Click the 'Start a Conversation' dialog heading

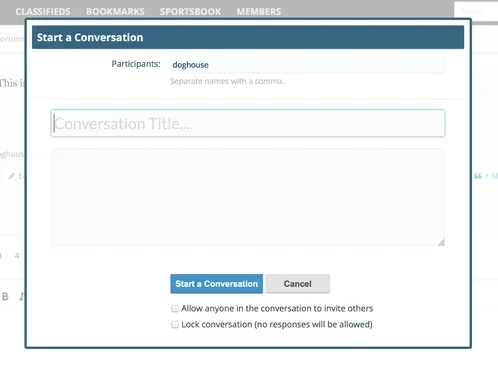90,37
